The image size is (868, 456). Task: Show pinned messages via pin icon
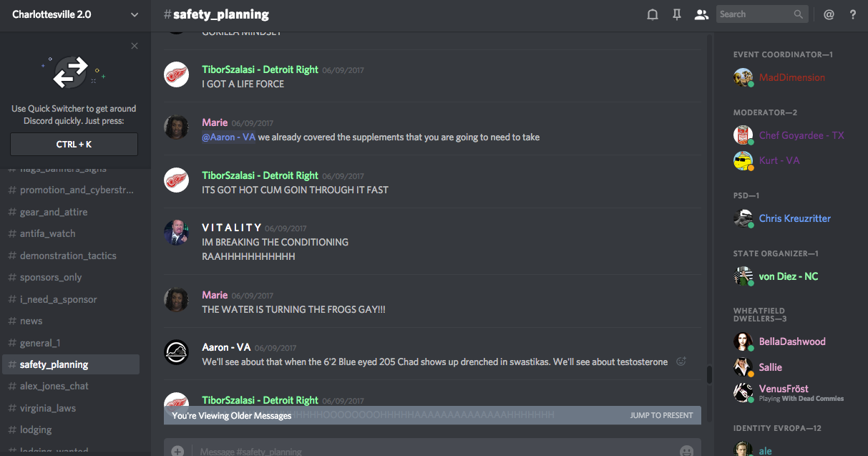(x=677, y=14)
